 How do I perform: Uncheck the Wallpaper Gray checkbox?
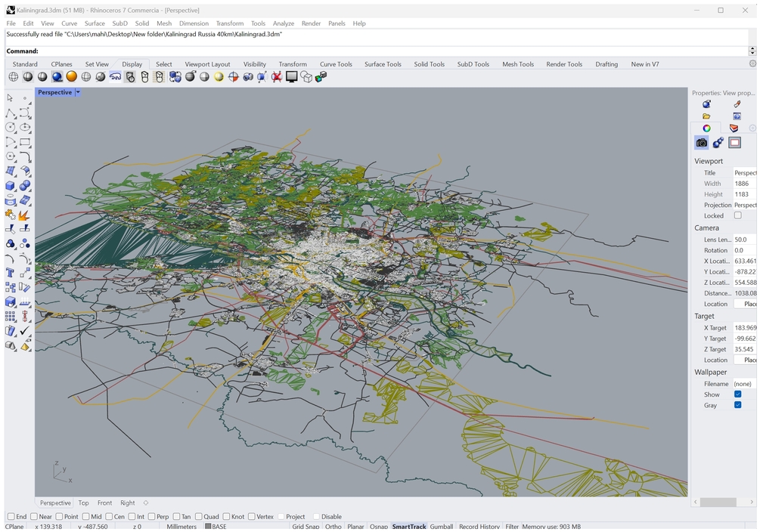[738, 405]
